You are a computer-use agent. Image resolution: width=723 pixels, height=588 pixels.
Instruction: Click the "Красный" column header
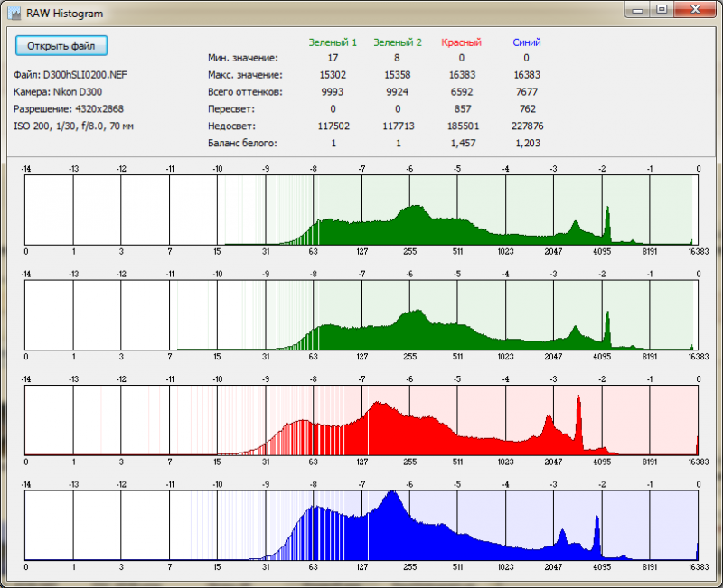click(x=462, y=42)
